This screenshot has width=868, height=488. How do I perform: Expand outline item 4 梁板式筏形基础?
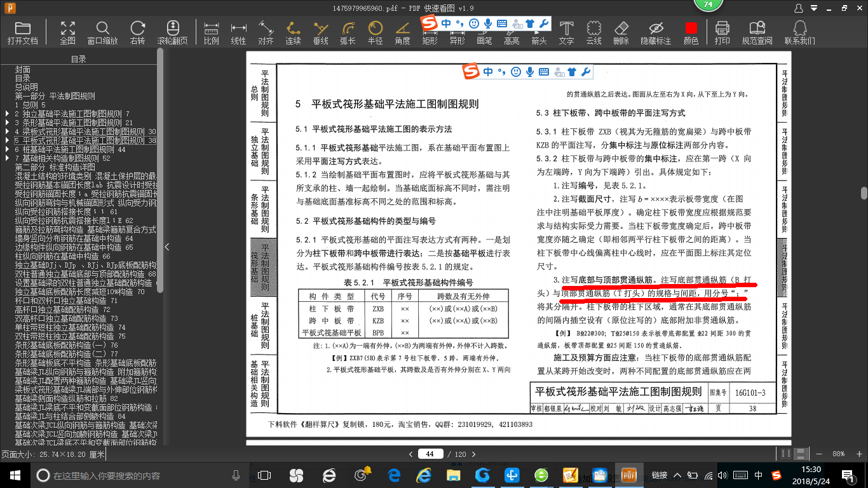[x=7, y=132]
